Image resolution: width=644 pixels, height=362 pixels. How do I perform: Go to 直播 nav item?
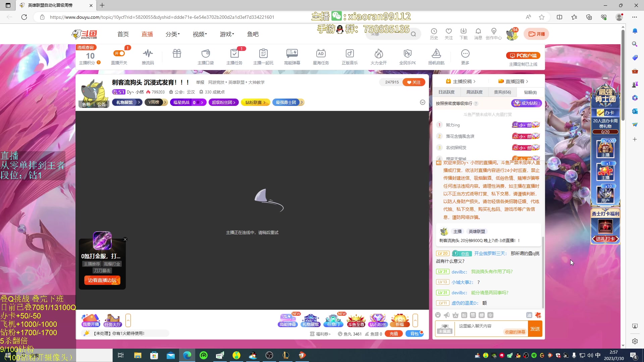147,34
